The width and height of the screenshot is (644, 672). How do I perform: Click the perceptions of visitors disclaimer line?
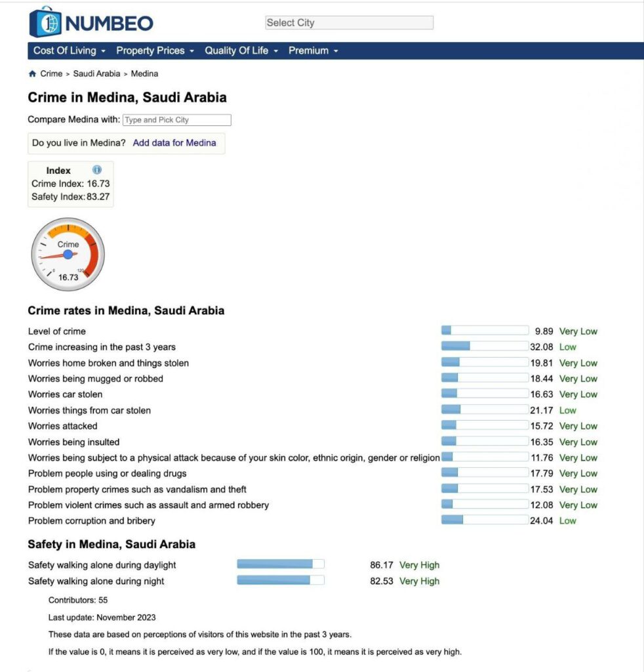pyautogui.click(x=200, y=635)
